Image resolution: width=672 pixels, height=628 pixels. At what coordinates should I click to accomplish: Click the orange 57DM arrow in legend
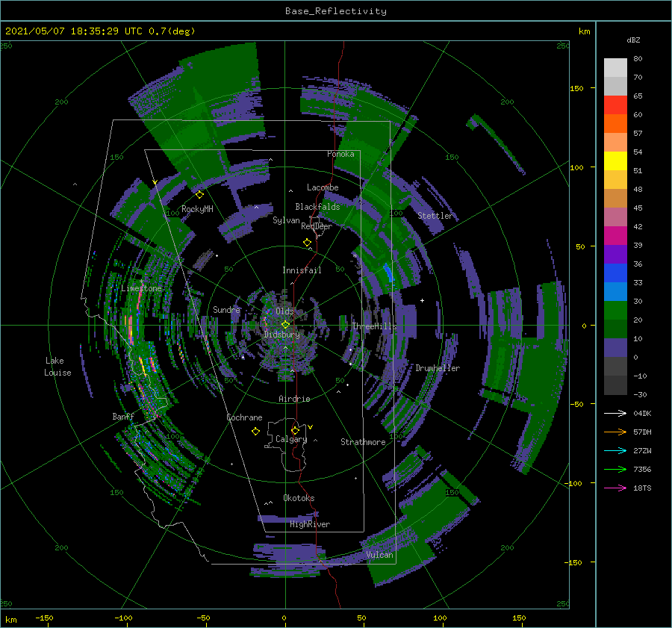[x=615, y=432]
